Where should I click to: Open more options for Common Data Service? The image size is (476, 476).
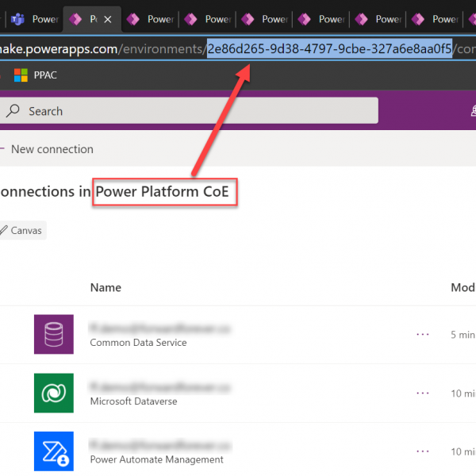point(423,334)
